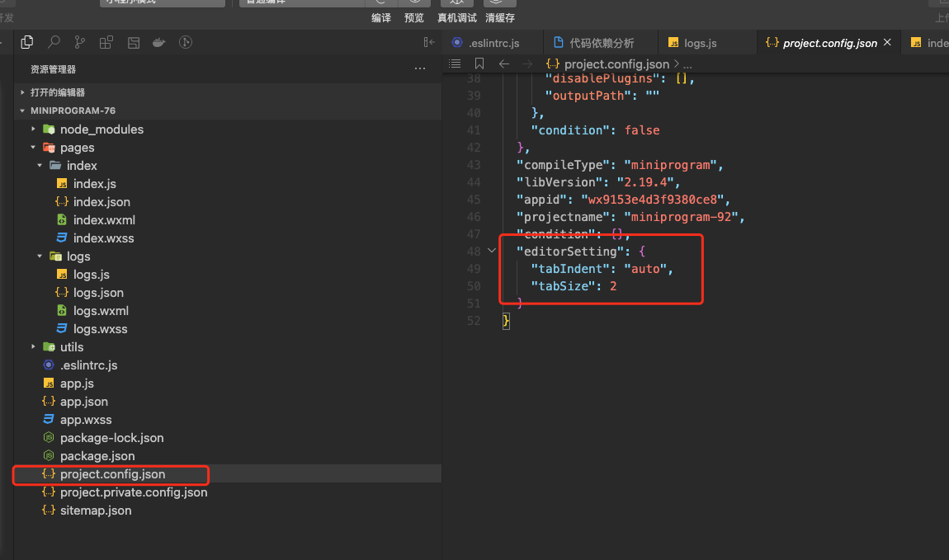Open app.json file

coord(83,402)
